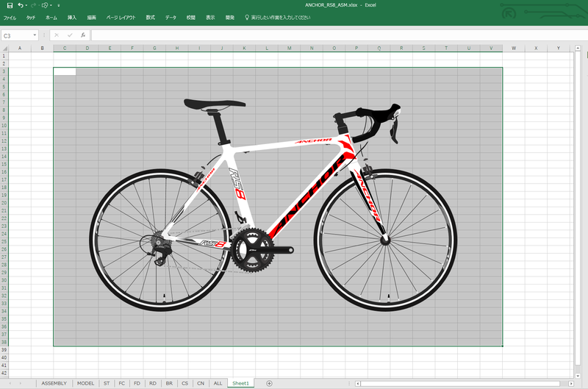
Task: Click the insert function fx icon
Action: [x=83, y=35]
